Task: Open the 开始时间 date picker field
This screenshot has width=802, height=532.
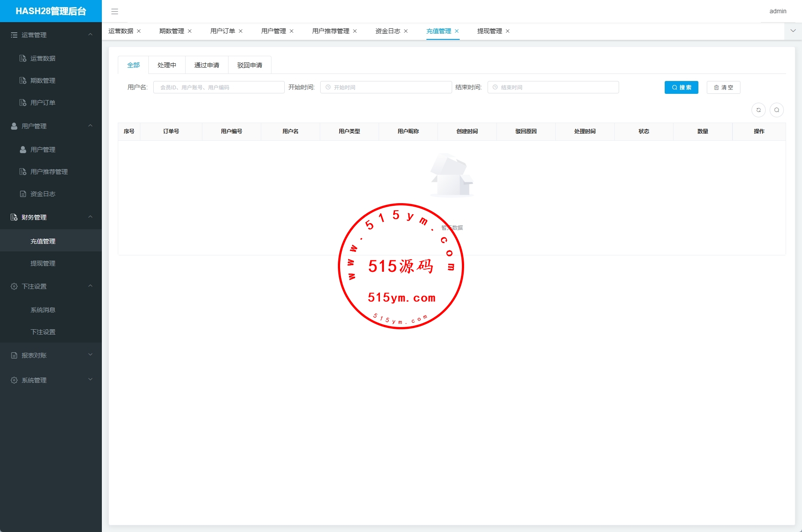Action: click(x=386, y=88)
